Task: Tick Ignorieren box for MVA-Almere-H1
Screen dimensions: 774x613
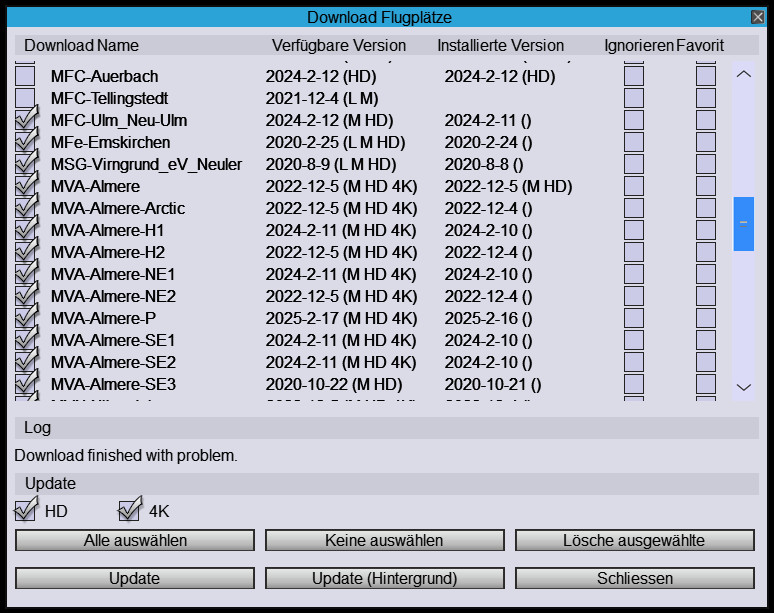Action: coord(634,230)
